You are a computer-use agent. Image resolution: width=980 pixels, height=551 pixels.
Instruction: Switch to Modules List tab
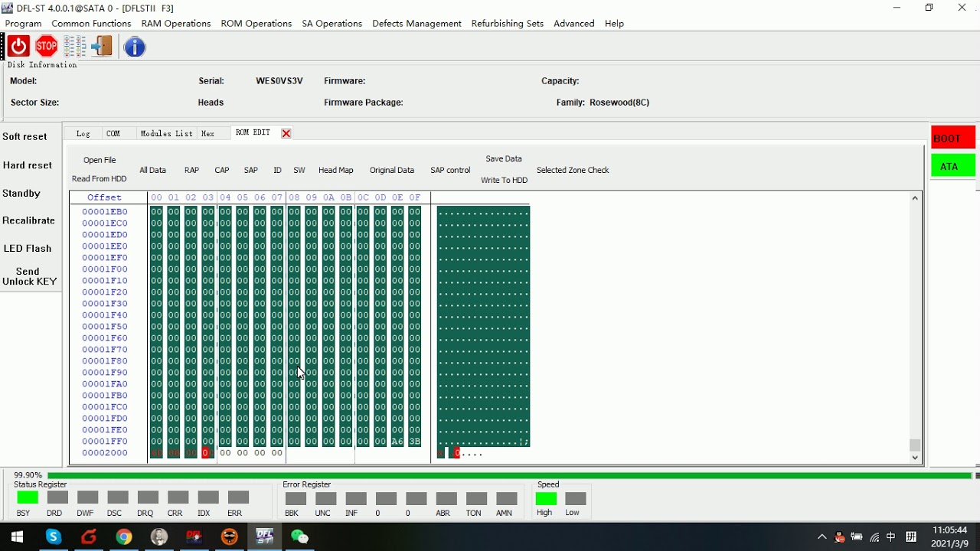(166, 133)
